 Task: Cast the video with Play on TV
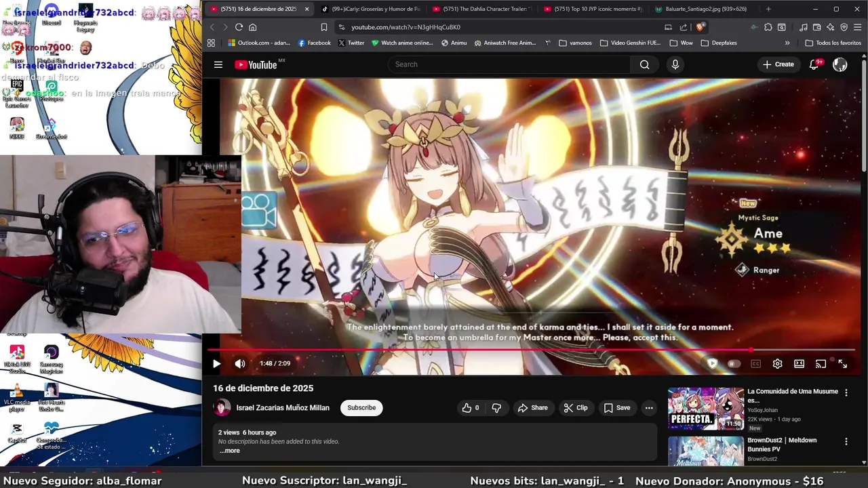[821, 364]
